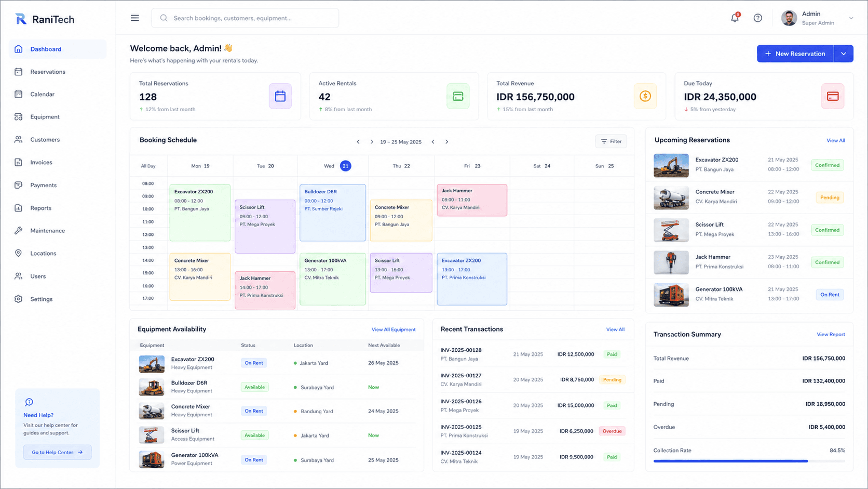Image resolution: width=868 pixels, height=489 pixels.
Task: Click the Customers sidebar icon
Action: pos(19,140)
